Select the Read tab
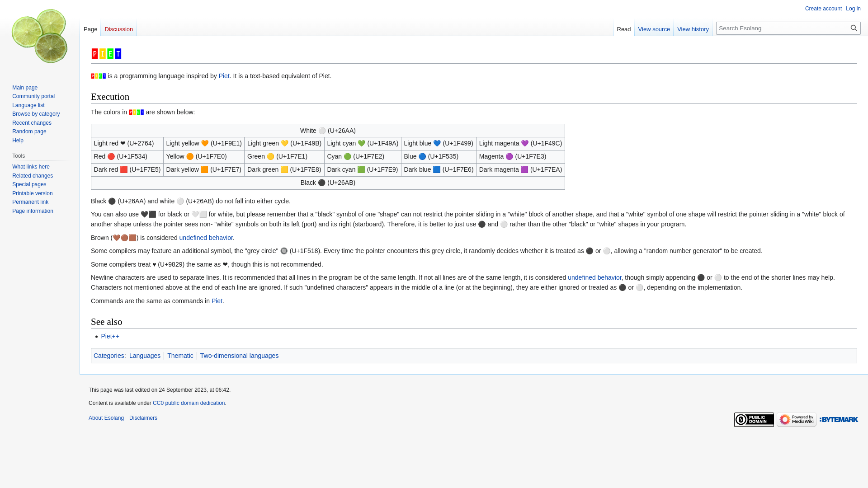The width and height of the screenshot is (868, 488). tap(623, 29)
